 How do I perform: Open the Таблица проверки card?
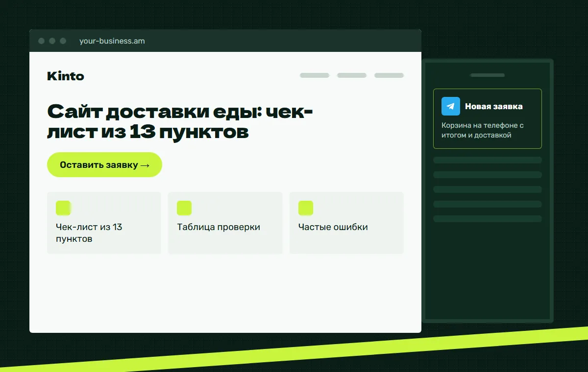(225, 223)
